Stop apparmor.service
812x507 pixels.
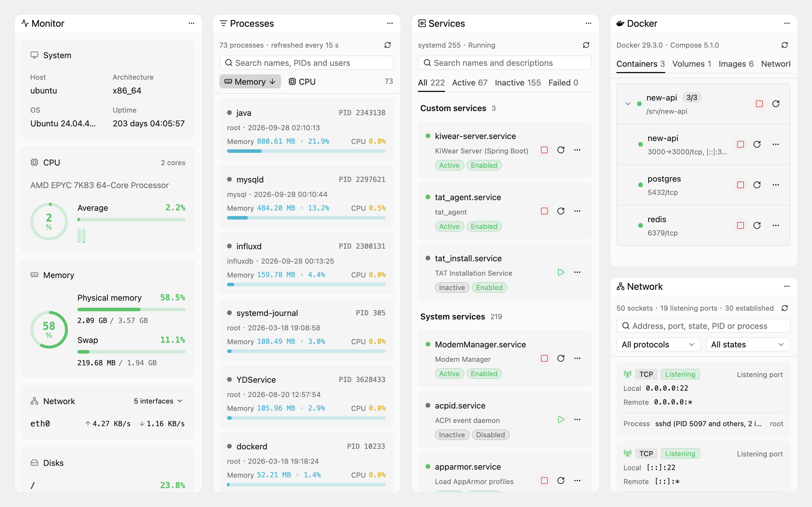[x=544, y=481]
